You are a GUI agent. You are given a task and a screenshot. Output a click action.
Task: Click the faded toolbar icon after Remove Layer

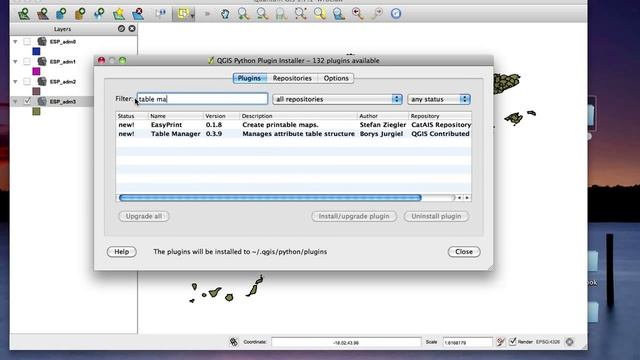[x=160, y=14]
